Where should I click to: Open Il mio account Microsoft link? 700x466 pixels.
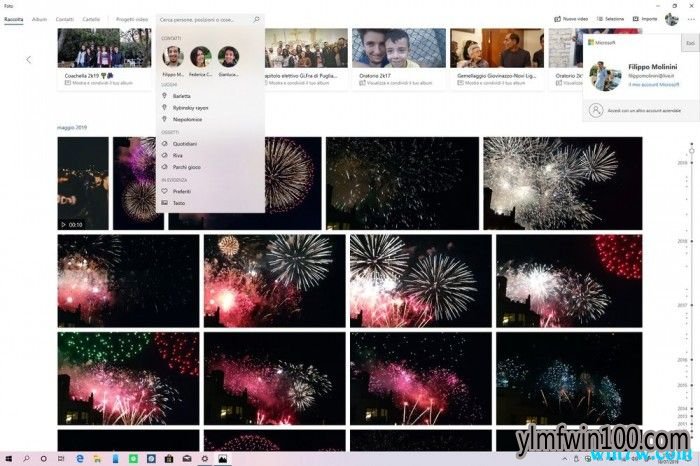(654, 84)
